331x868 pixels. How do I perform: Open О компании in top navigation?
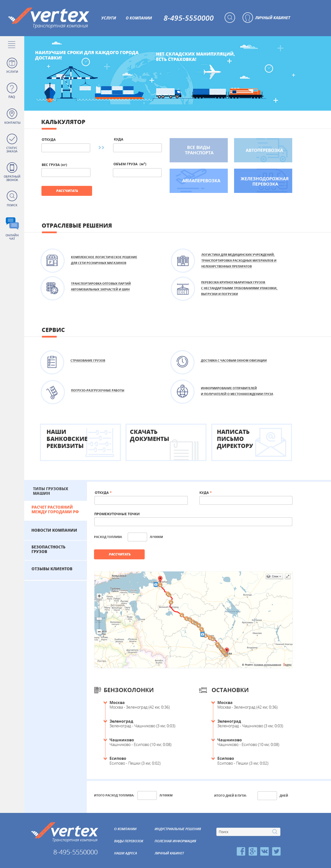(x=139, y=18)
